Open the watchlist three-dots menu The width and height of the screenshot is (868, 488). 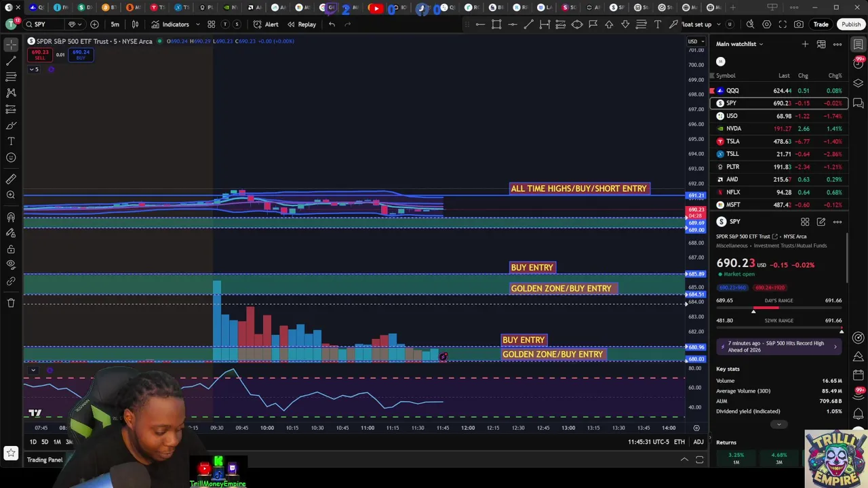pyautogui.click(x=837, y=44)
